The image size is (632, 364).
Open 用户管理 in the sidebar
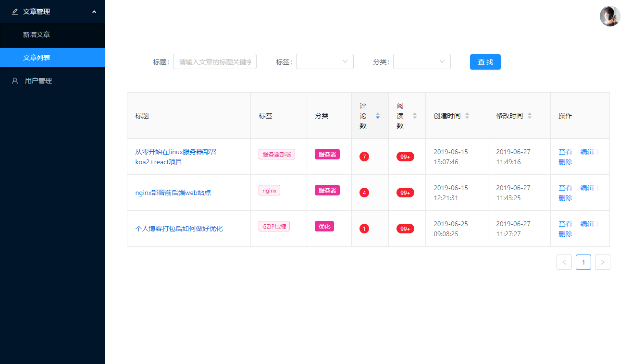pos(53,81)
